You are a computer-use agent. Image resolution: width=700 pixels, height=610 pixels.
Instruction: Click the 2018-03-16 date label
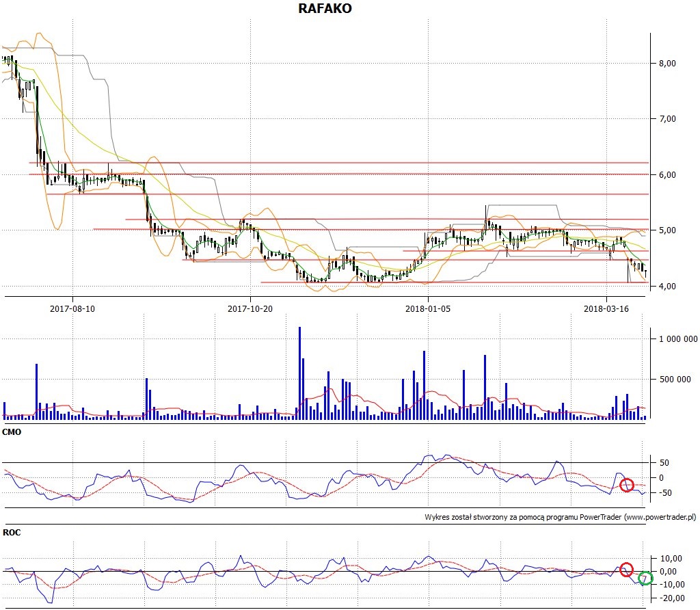click(606, 308)
